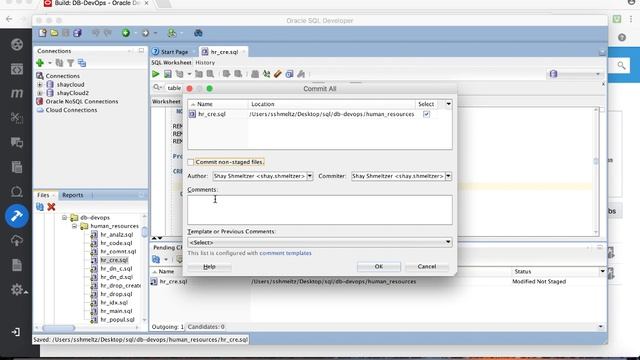Click the New file icon in main toolbar
The width and height of the screenshot is (640, 360).
click(x=42, y=33)
